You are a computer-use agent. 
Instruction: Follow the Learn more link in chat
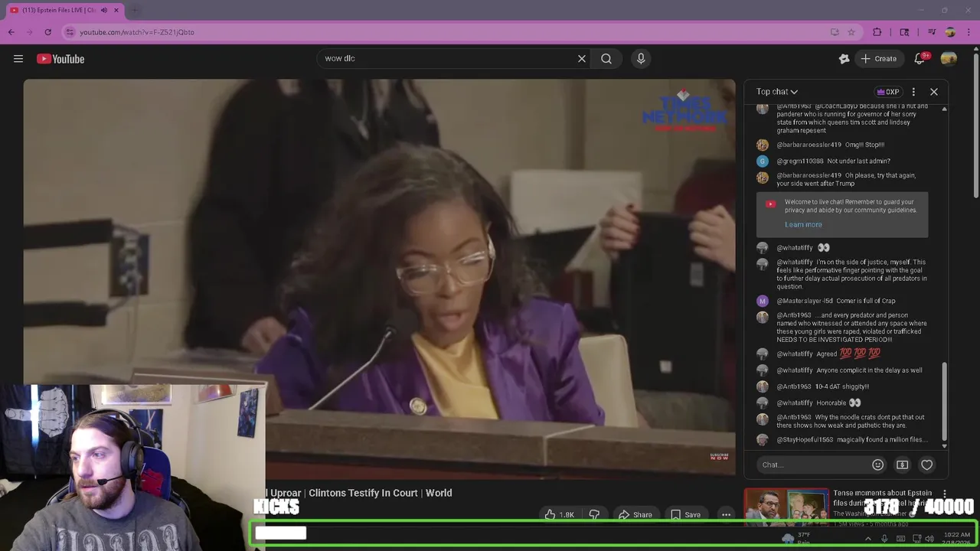[x=803, y=224]
